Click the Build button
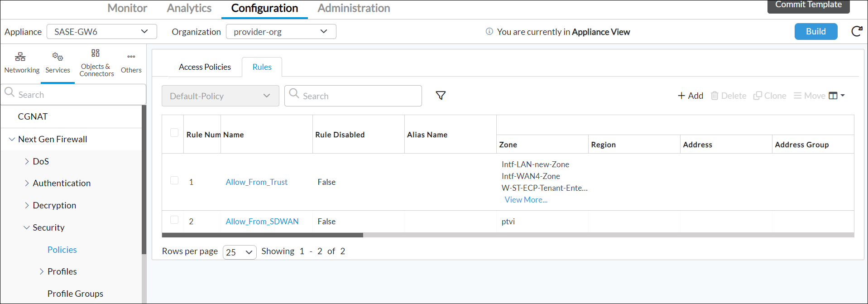Screen dimensions: 868x304 coord(816,31)
